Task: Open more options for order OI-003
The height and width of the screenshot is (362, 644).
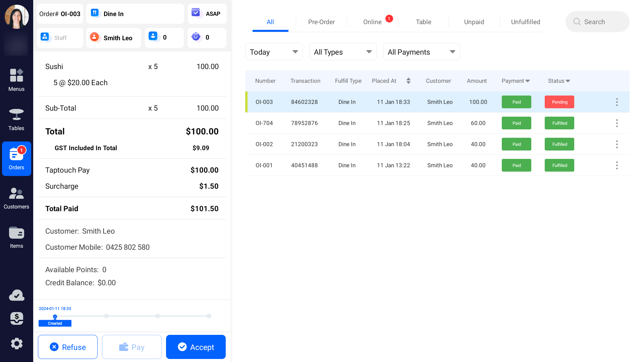Action: [x=617, y=102]
